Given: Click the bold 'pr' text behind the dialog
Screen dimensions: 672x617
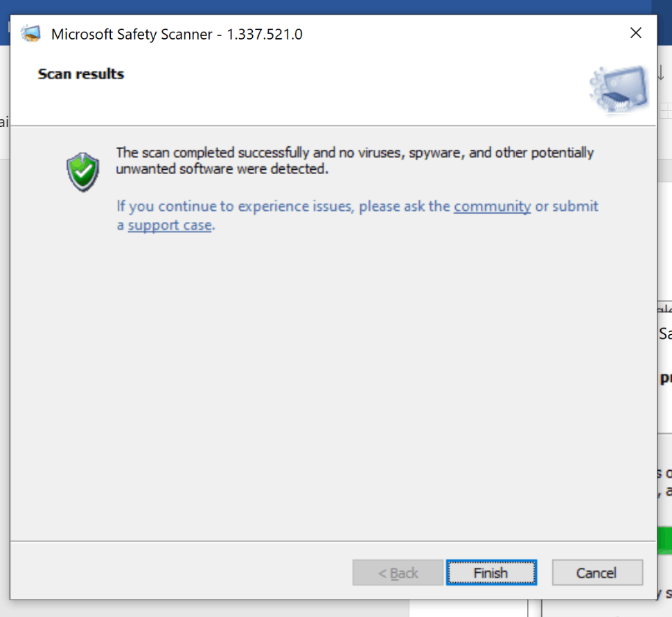Looking at the screenshot, I should 666,379.
